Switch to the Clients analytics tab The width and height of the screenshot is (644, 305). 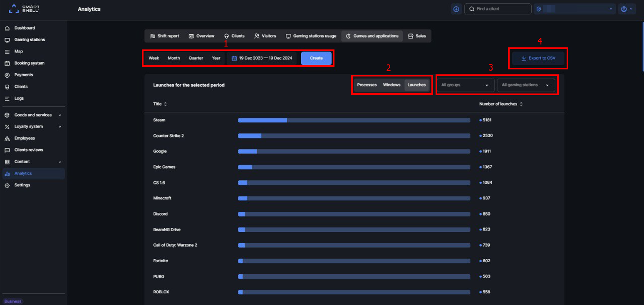[234, 36]
